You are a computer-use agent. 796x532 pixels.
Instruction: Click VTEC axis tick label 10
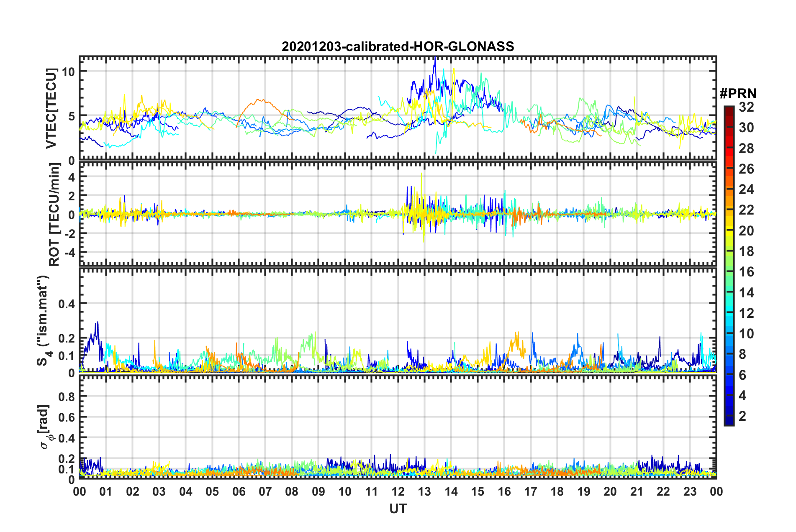click(x=68, y=72)
